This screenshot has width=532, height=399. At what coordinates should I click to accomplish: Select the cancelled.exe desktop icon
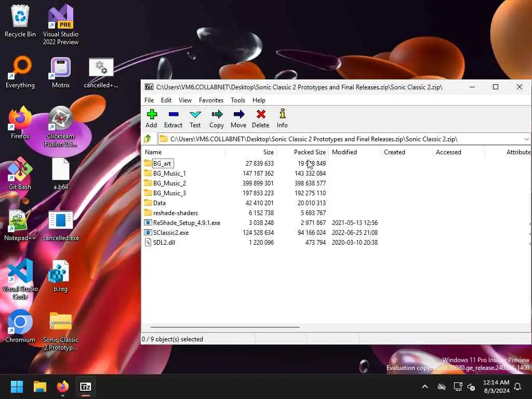tap(61, 224)
